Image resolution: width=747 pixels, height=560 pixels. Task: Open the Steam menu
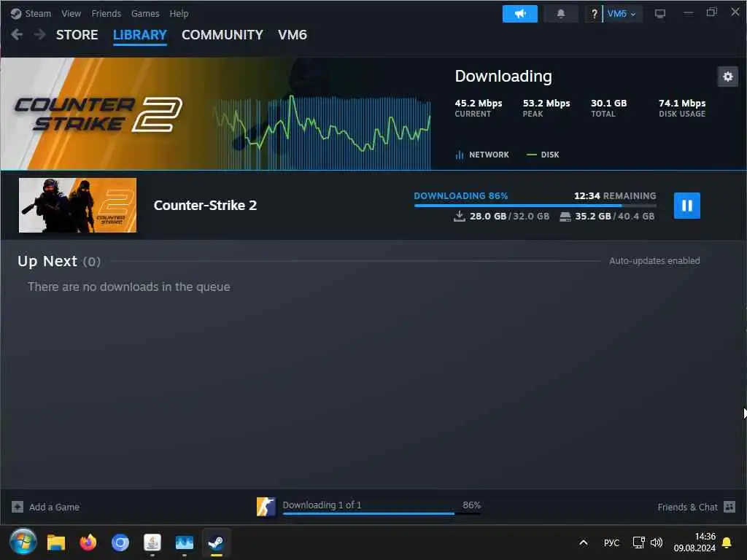point(38,13)
